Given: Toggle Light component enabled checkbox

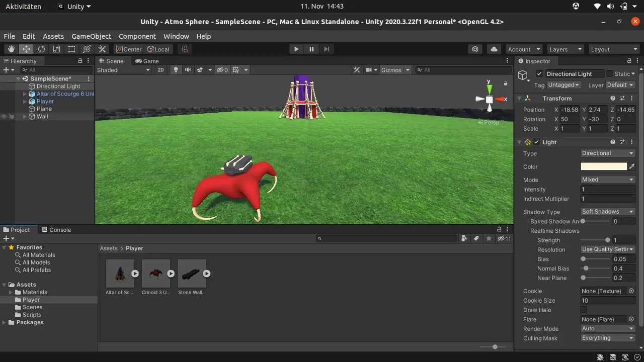Looking at the screenshot, I should tap(537, 142).
